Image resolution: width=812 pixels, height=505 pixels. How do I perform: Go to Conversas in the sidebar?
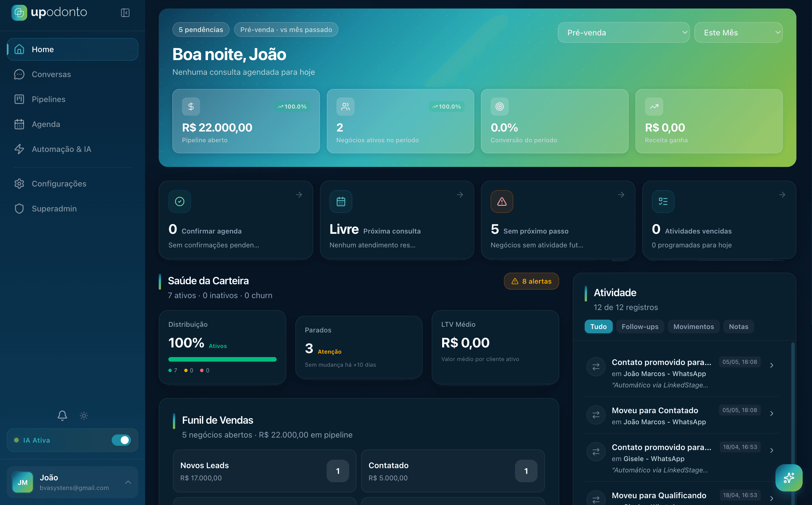click(x=73, y=74)
